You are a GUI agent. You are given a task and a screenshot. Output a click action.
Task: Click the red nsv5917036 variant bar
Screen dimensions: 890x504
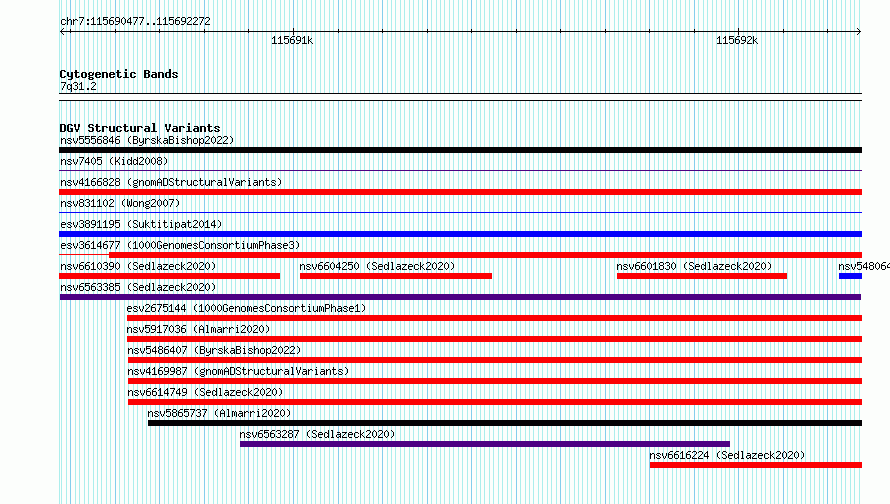click(x=494, y=339)
